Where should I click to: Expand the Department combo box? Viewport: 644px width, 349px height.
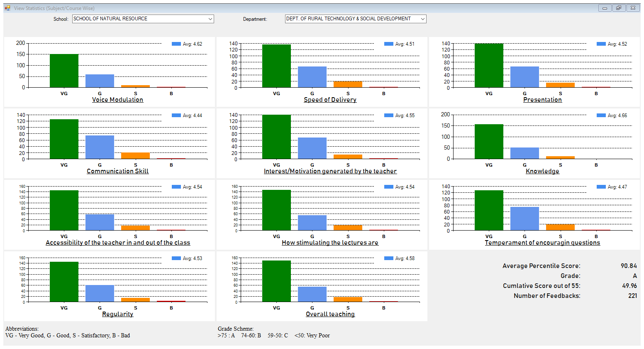pyautogui.click(x=422, y=19)
